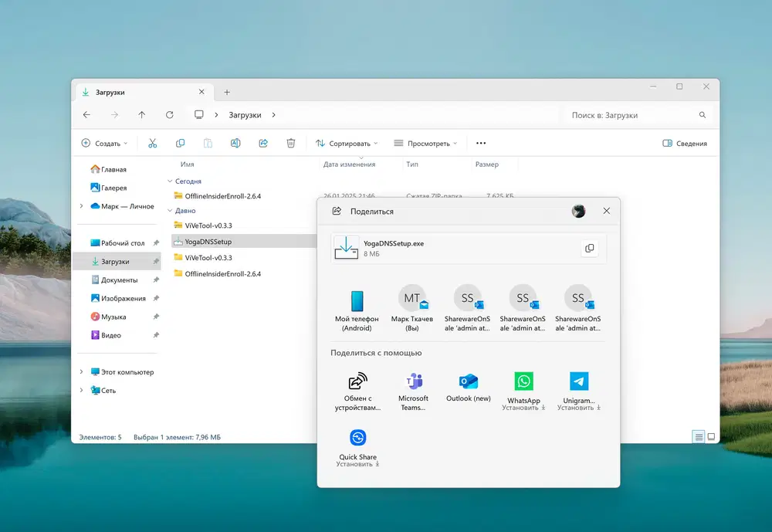Click the Rename icon in toolbar
Screen dimensions: 772x532
235,144
